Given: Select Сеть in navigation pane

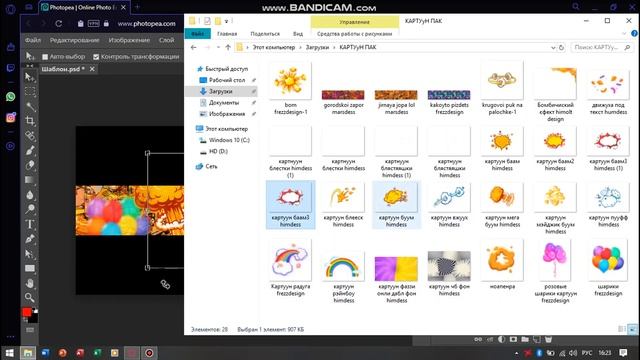Looking at the screenshot, I should coord(211,166).
